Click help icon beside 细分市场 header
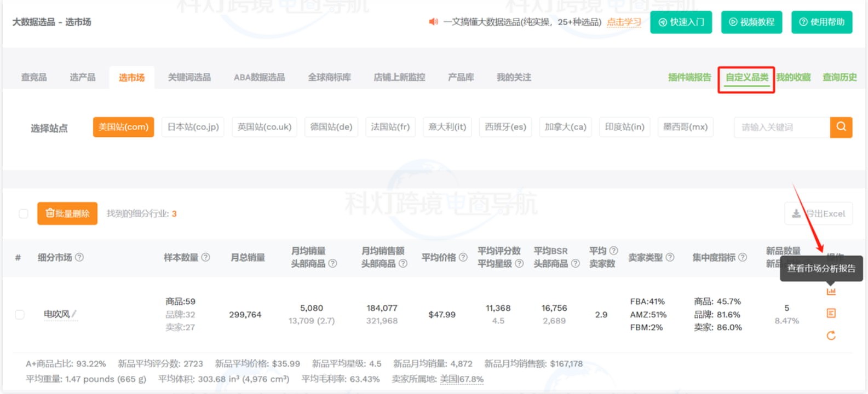This screenshot has width=868, height=394. point(79,257)
